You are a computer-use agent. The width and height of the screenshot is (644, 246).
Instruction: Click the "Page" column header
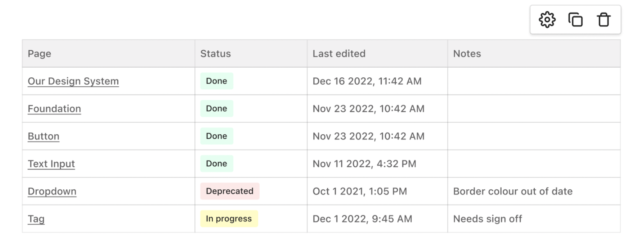(x=39, y=53)
